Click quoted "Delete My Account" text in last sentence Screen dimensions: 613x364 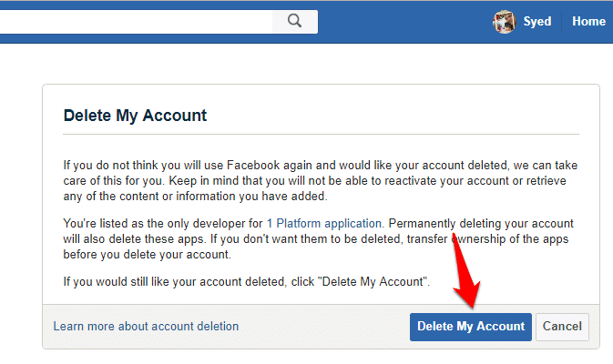(373, 281)
